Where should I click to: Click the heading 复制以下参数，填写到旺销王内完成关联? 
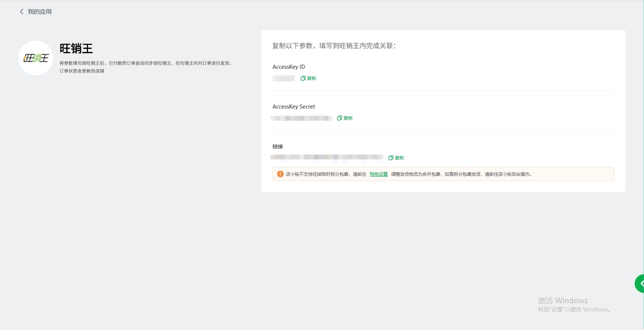334,46
